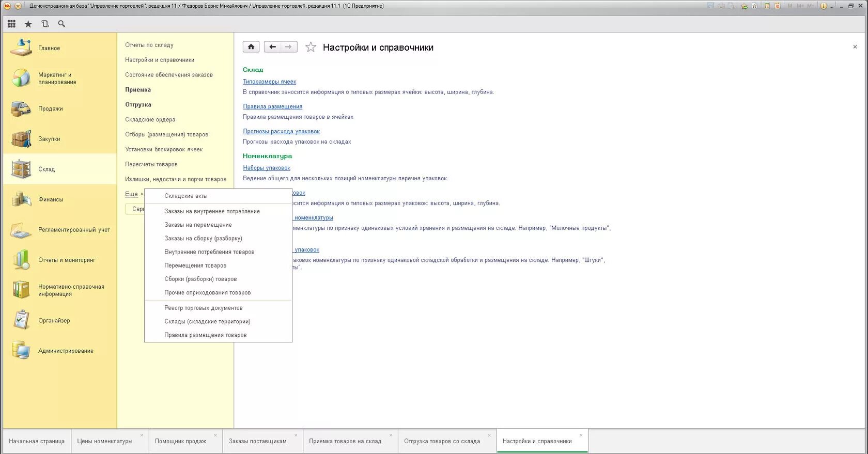Image resolution: width=868 pixels, height=454 pixels.
Task: Open the Типоразмеры ячеек link
Action: pyautogui.click(x=269, y=82)
